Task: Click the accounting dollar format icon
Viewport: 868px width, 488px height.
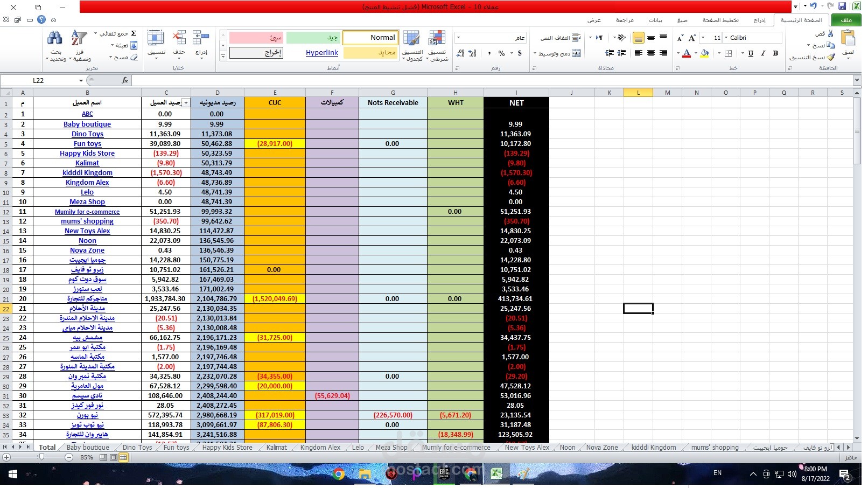Action: (x=520, y=53)
